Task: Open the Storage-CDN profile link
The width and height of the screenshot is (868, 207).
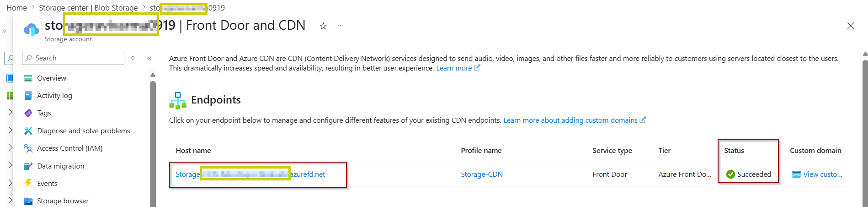Action: point(482,174)
